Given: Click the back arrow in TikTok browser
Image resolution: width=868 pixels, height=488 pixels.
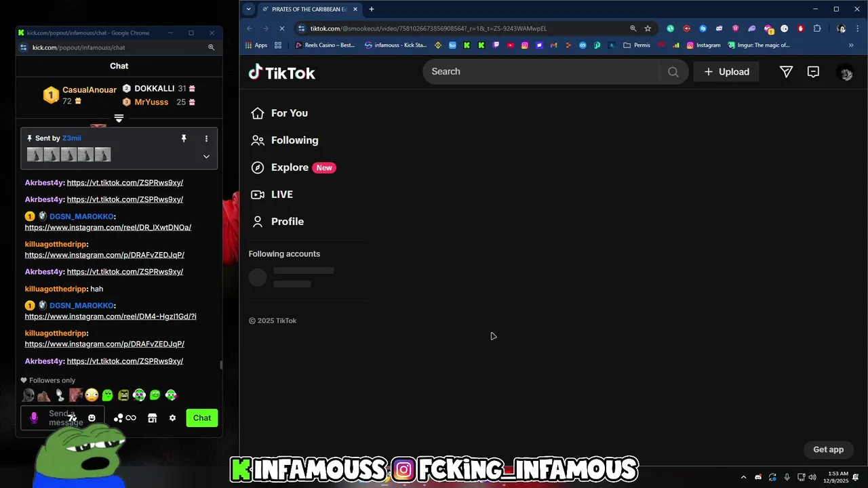Looking at the screenshot, I should (x=249, y=28).
